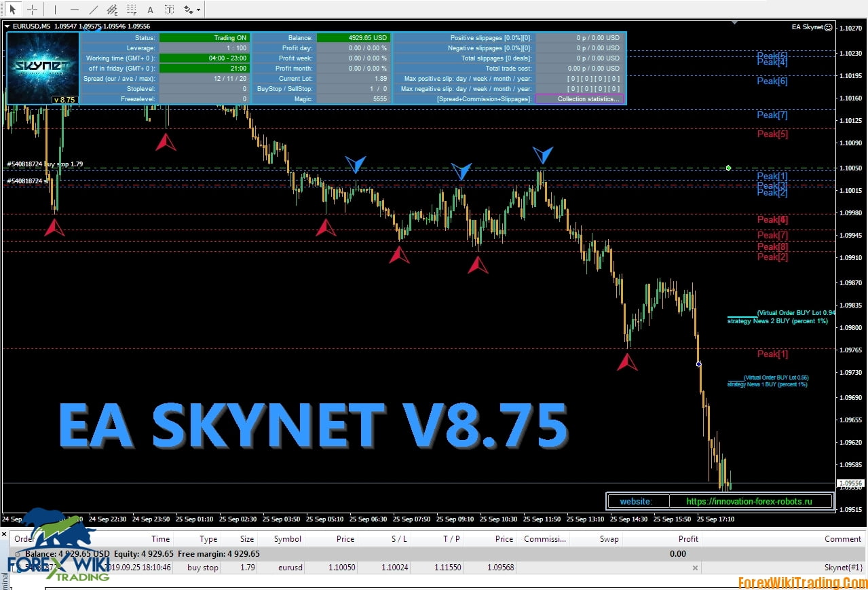The height and width of the screenshot is (590, 868).
Task: Click the red Peak[5] label
Action: pos(772,134)
